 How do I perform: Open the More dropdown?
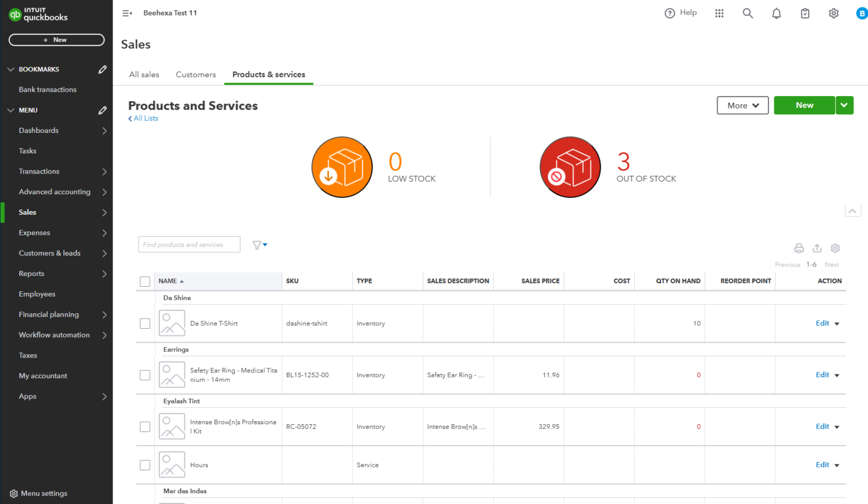click(742, 105)
